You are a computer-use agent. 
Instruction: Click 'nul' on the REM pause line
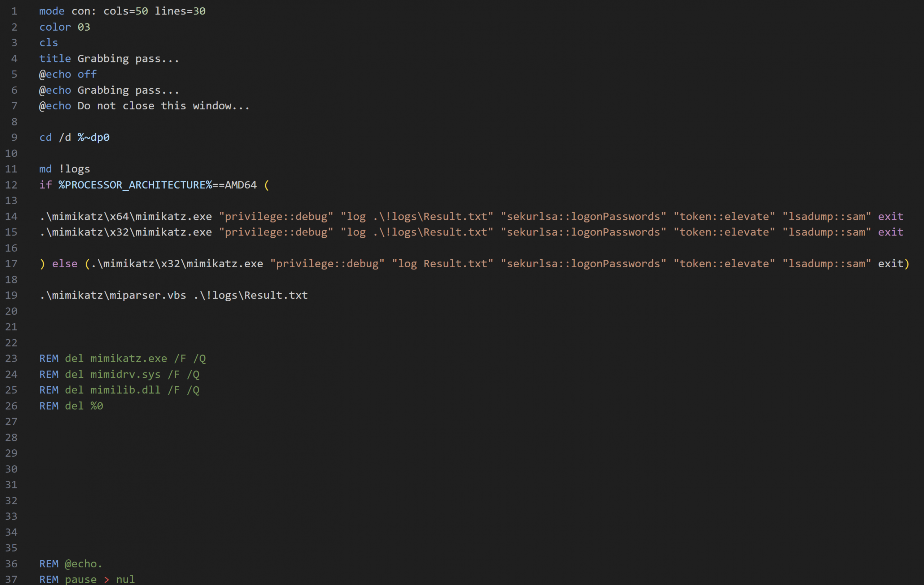(x=126, y=579)
